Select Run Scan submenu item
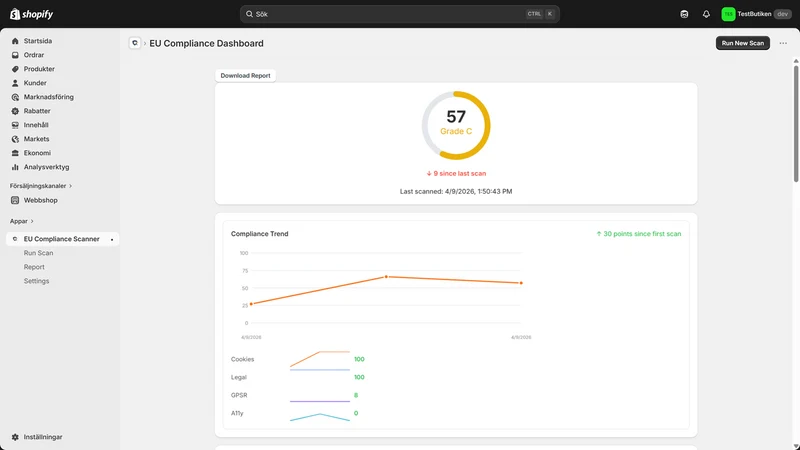The image size is (800, 450). click(38, 253)
